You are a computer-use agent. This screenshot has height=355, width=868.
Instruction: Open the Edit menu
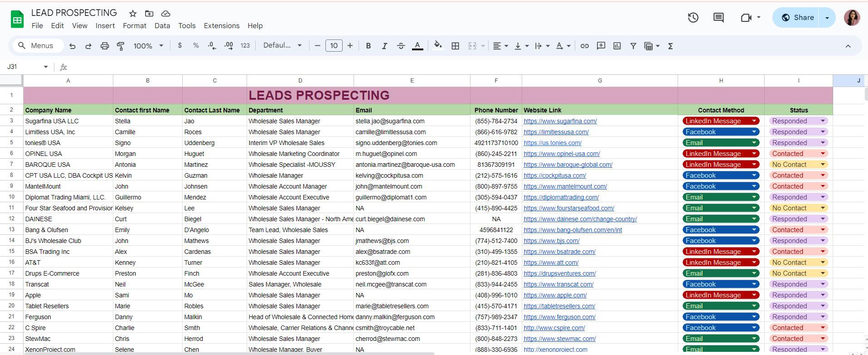(x=58, y=26)
